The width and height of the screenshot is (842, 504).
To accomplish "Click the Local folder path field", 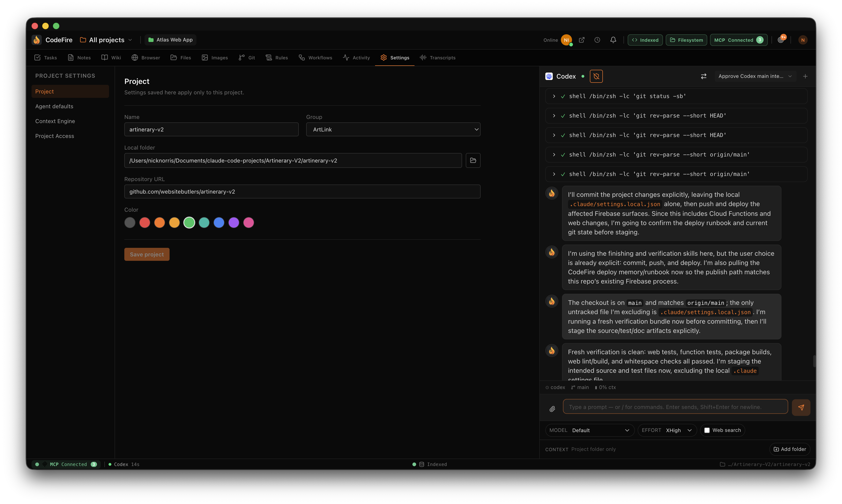I will pos(293,160).
